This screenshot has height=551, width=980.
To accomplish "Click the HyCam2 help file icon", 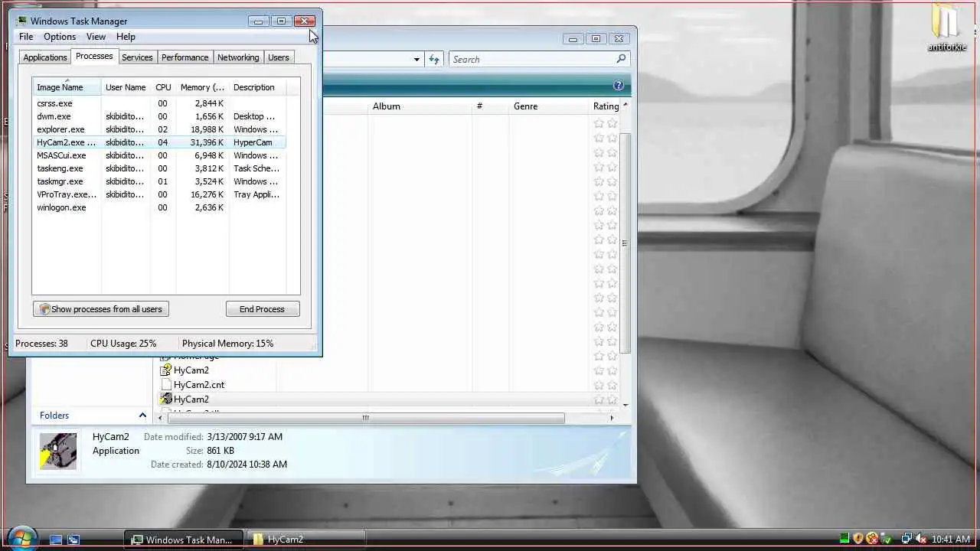I will pos(165,370).
